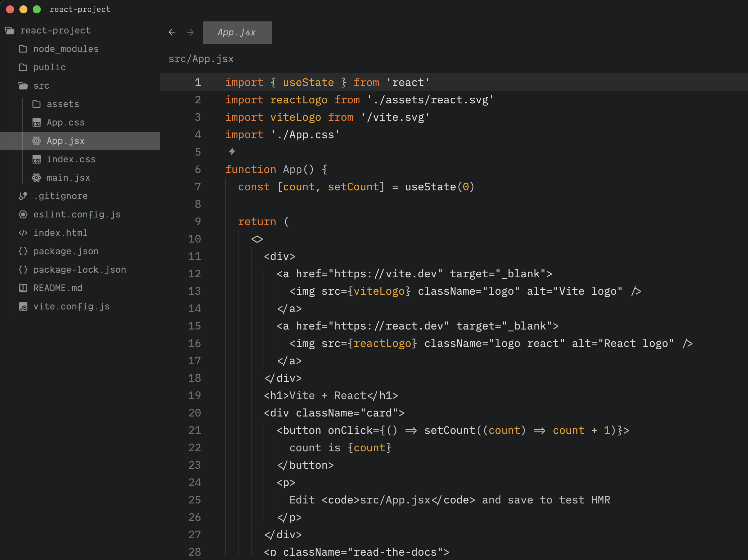Viewport: 748px width, 560px height.
Task: Open main.jsx from the file tree
Action: click(68, 178)
